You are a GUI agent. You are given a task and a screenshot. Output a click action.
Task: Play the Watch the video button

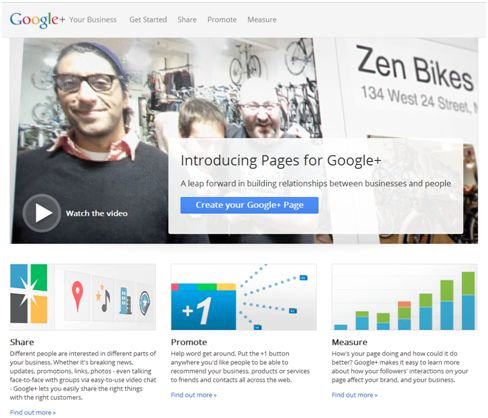tap(42, 213)
